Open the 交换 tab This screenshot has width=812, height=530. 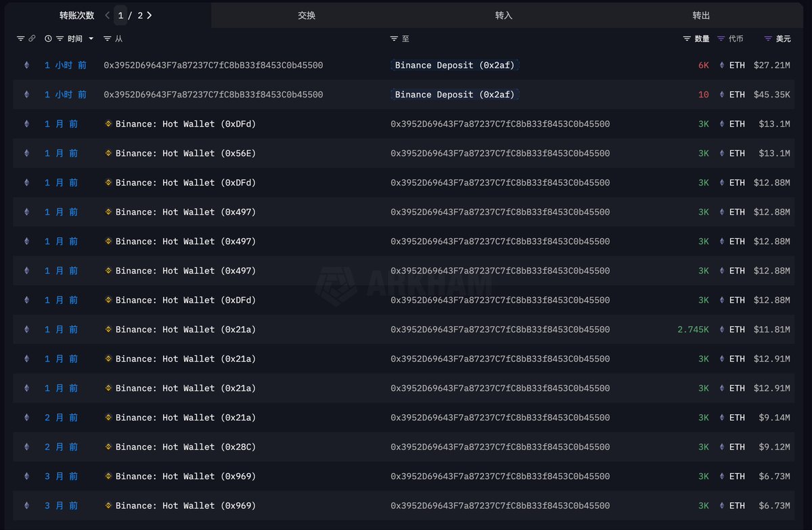[307, 15]
